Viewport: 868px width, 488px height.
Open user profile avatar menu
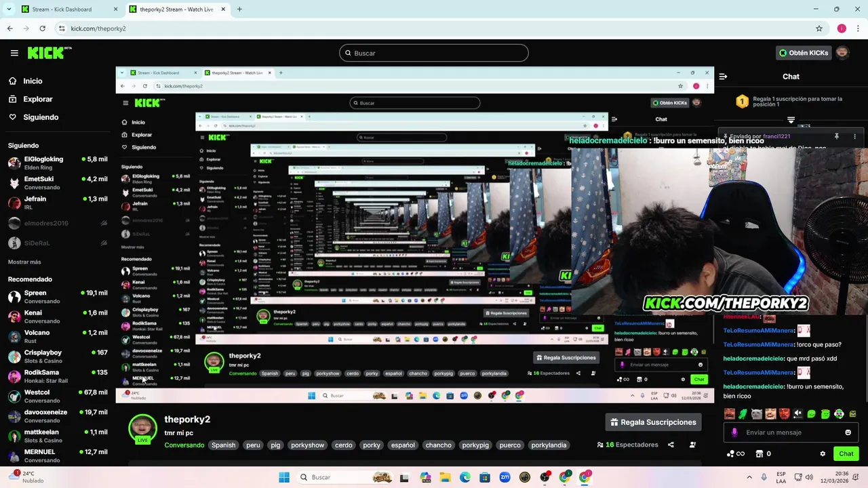coord(842,53)
